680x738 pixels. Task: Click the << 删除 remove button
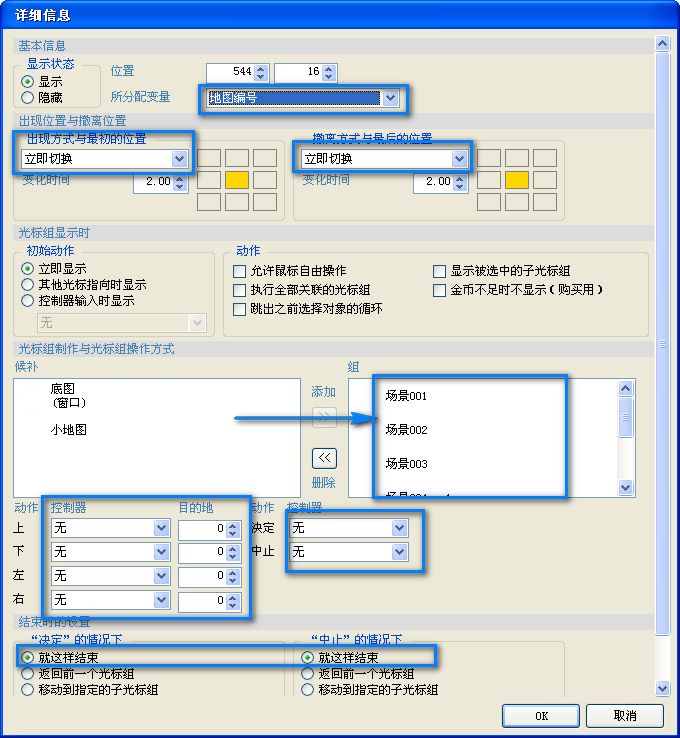click(324, 458)
